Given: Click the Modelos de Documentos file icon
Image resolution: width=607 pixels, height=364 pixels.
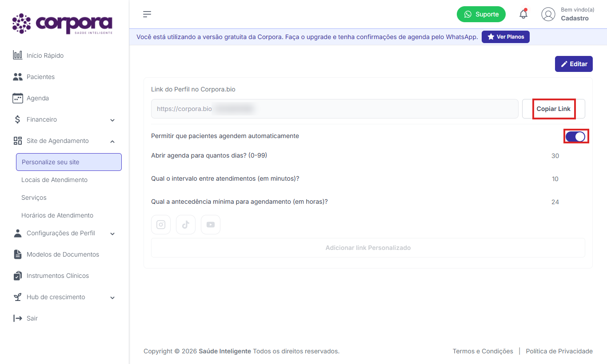Looking at the screenshot, I should tap(18, 254).
